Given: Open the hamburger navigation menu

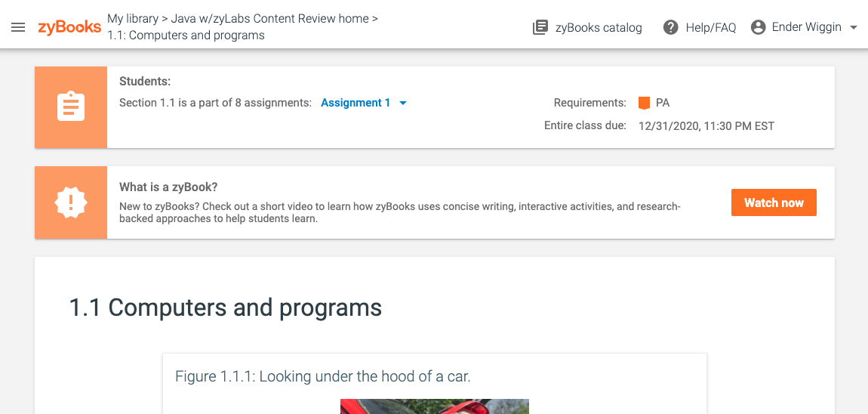Looking at the screenshot, I should coord(18,27).
